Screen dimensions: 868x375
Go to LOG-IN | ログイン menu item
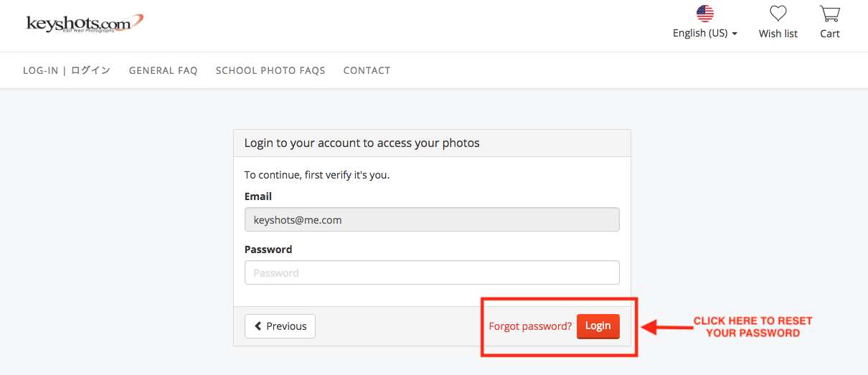click(x=67, y=70)
